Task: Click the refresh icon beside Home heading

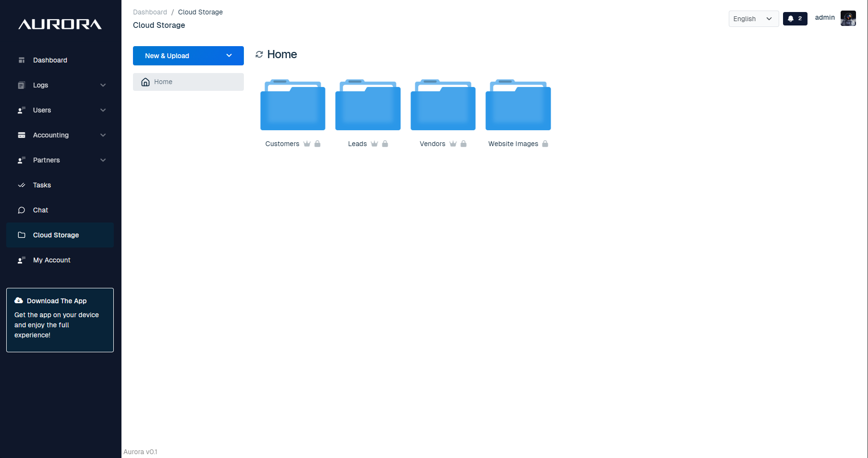Action: click(259, 55)
